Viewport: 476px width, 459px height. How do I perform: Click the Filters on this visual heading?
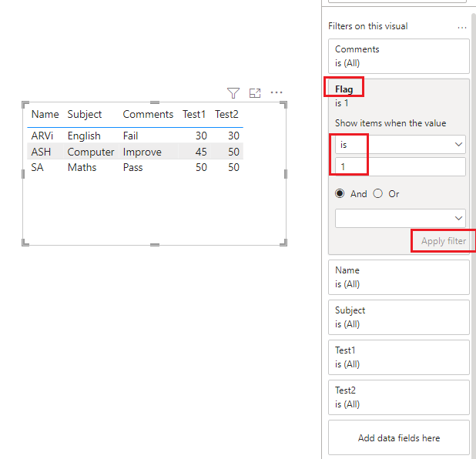tap(368, 26)
